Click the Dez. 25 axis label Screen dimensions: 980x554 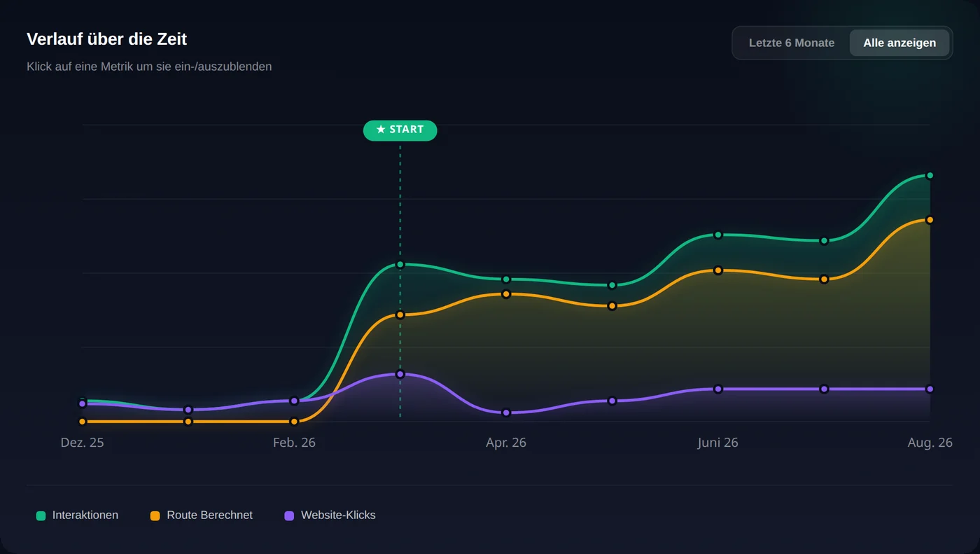pyautogui.click(x=83, y=443)
